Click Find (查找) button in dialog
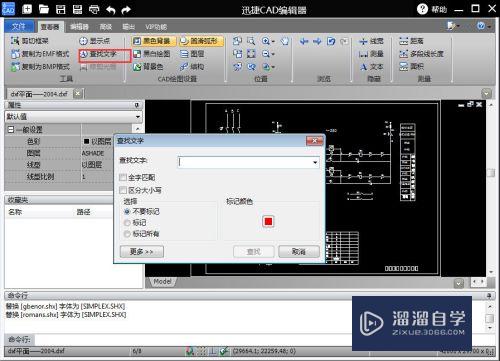 [x=254, y=251]
